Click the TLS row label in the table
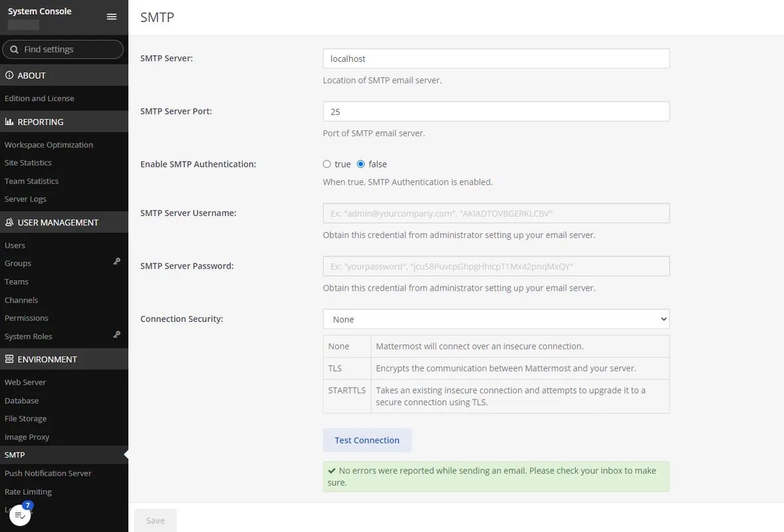Viewport: 784px width, 532px height. point(335,368)
